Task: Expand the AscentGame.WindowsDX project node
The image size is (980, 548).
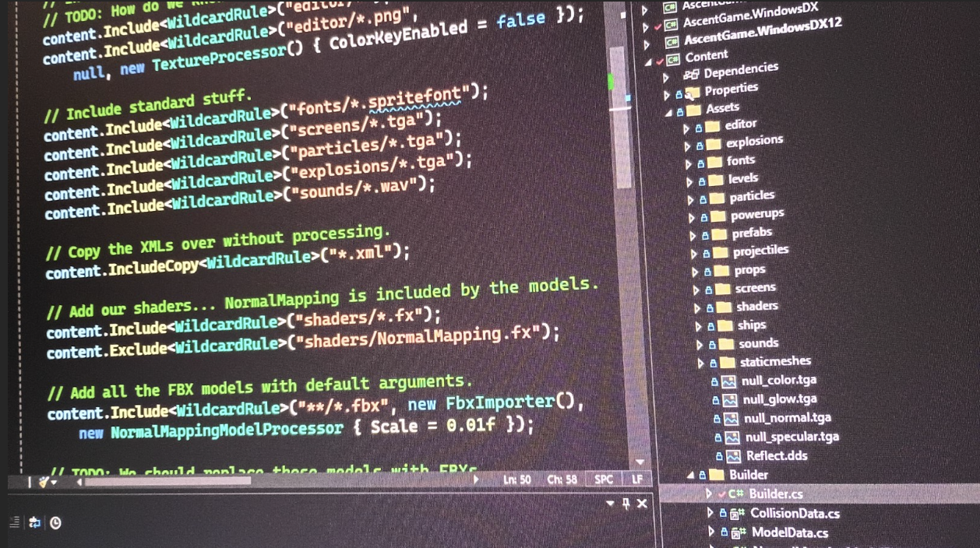Action: (x=645, y=27)
